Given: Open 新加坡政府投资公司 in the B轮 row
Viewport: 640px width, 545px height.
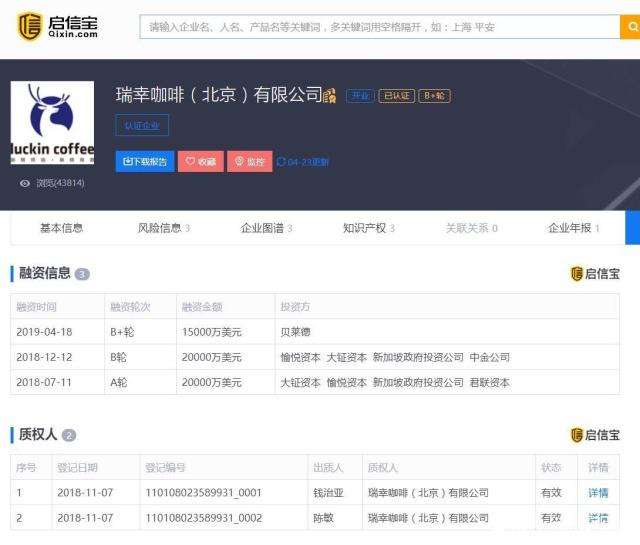Looking at the screenshot, I should (x=418, y=358).
